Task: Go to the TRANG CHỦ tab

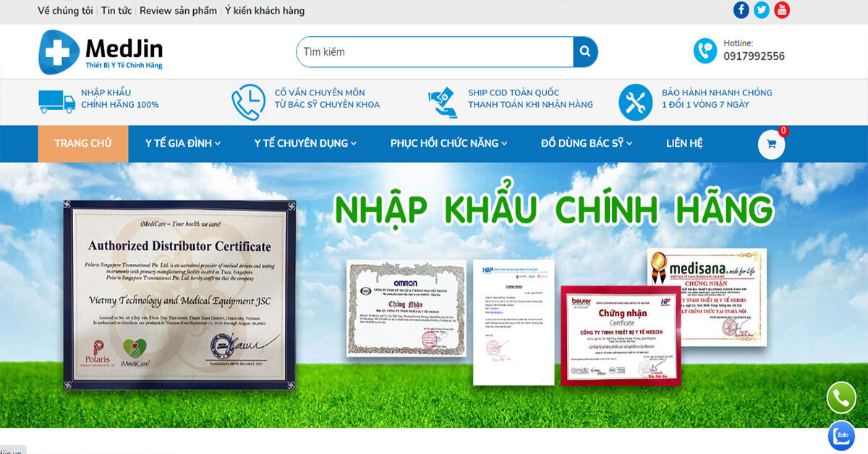Action: click(83, 143)
